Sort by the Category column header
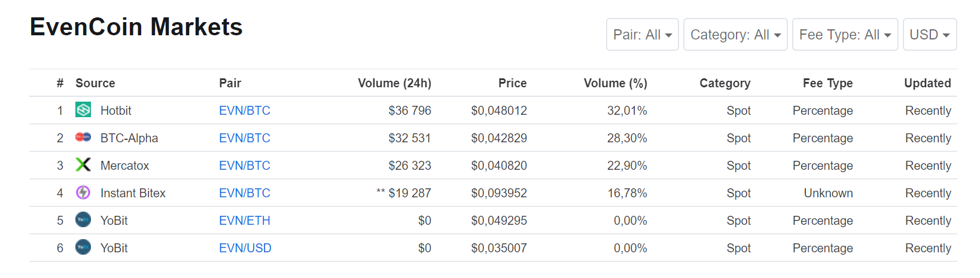The height and width of the screenshot is (278, 980). point(725,83)
